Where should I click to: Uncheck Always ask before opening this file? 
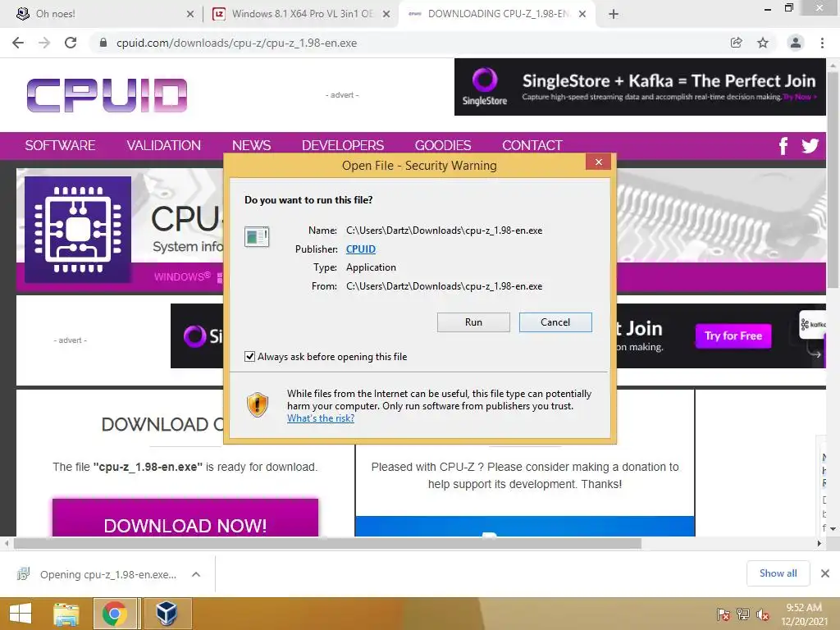(x=249, y=357)
